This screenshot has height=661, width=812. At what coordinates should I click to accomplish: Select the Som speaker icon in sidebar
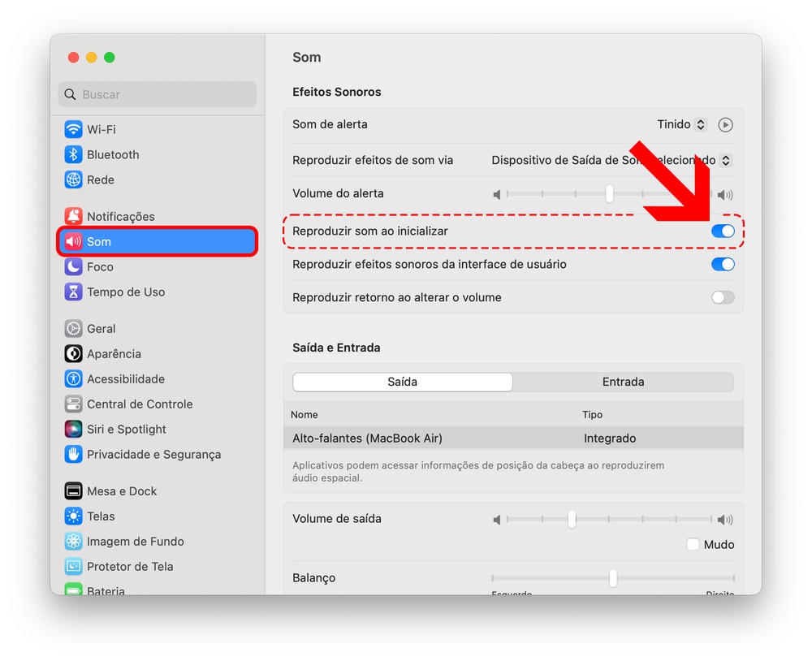click(73, 241)
